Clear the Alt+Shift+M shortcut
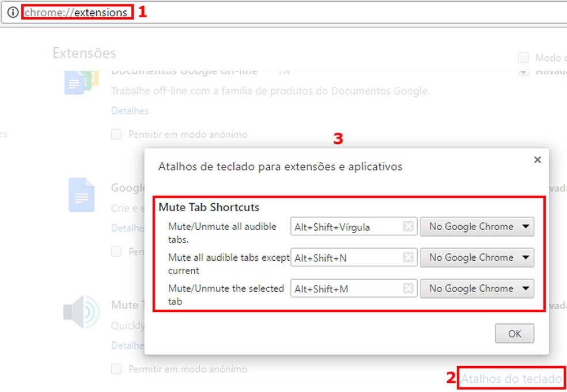567x392 pixels. point(409,288)
